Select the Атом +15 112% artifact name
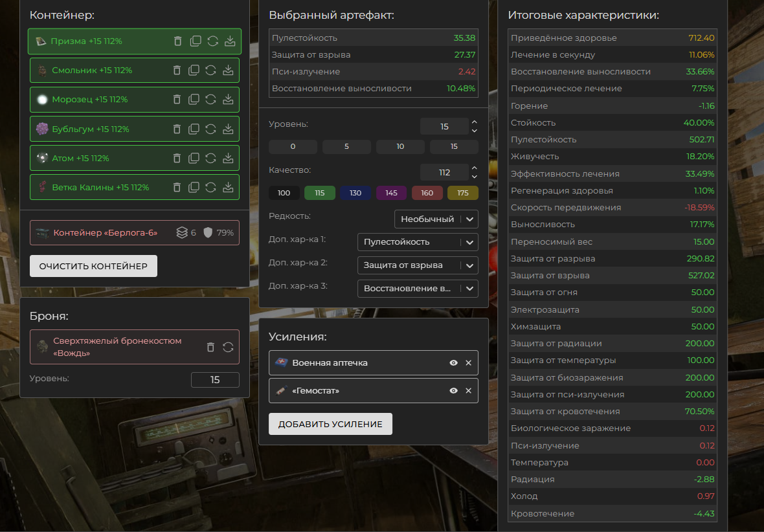 (80, 159)
